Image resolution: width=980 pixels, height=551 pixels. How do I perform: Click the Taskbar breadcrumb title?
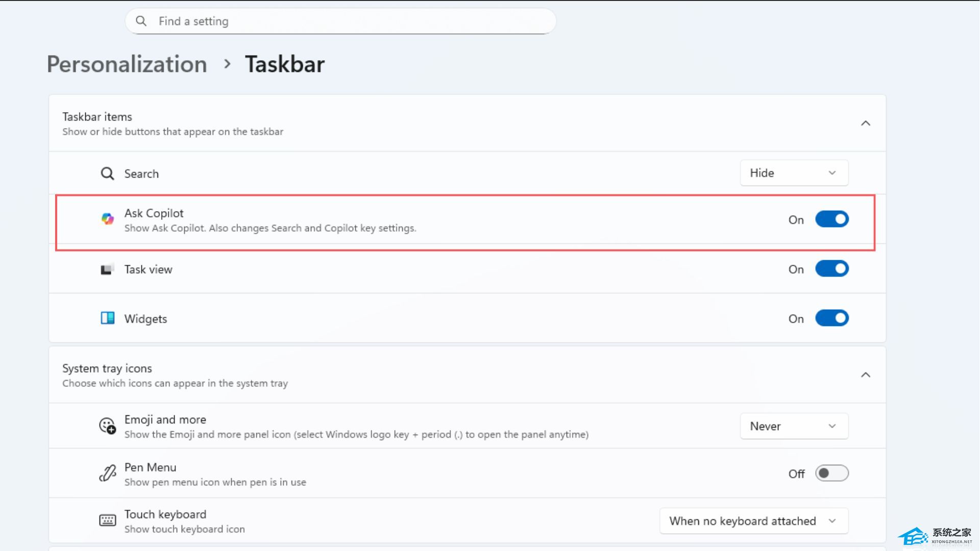[285, 64]
